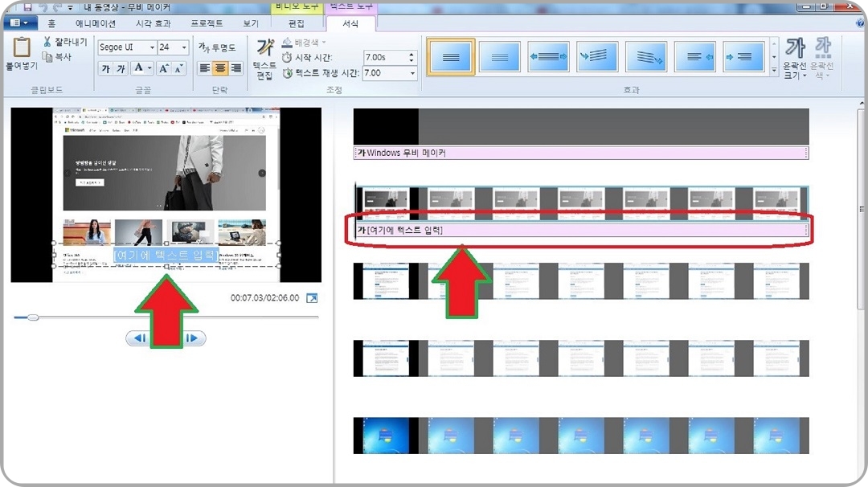Viewport: 868px width, 487px height.
Task: Toggle center text alignment
Action: 220,68
